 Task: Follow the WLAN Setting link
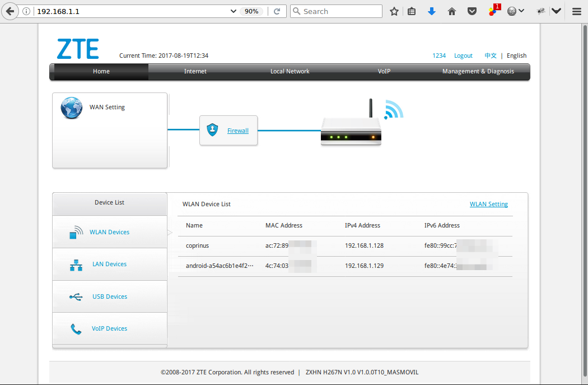[x=488, y=204]
